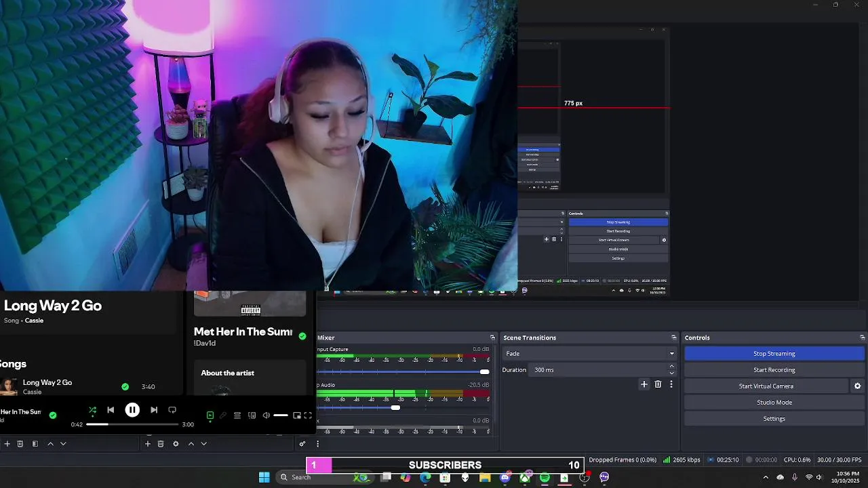This screenshot has width=868, height=488.
Task: Skip to next track in Spotify
Action: [154, 410]
